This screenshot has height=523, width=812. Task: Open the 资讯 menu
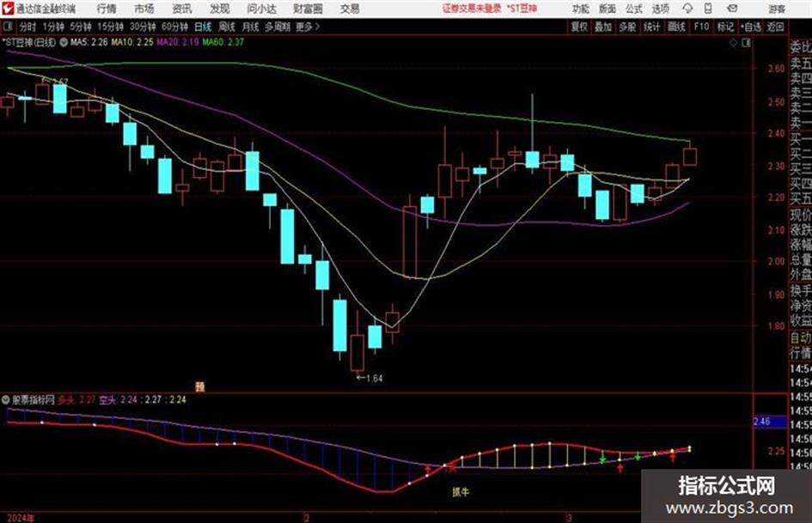[x=182, y=9]
